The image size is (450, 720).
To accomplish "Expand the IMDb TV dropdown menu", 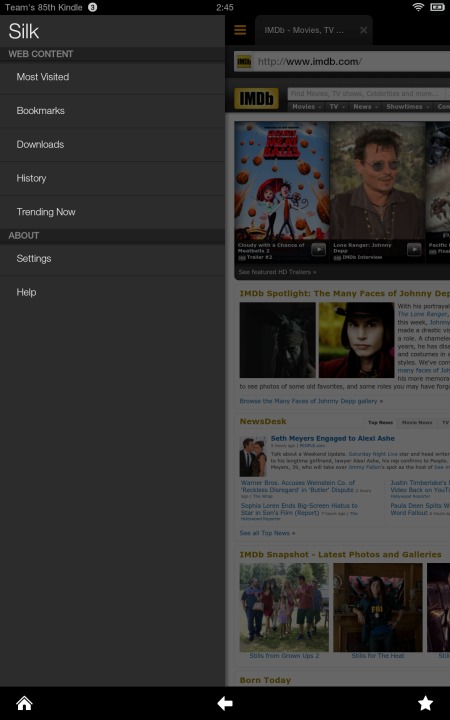I will [x=337, y=107].
